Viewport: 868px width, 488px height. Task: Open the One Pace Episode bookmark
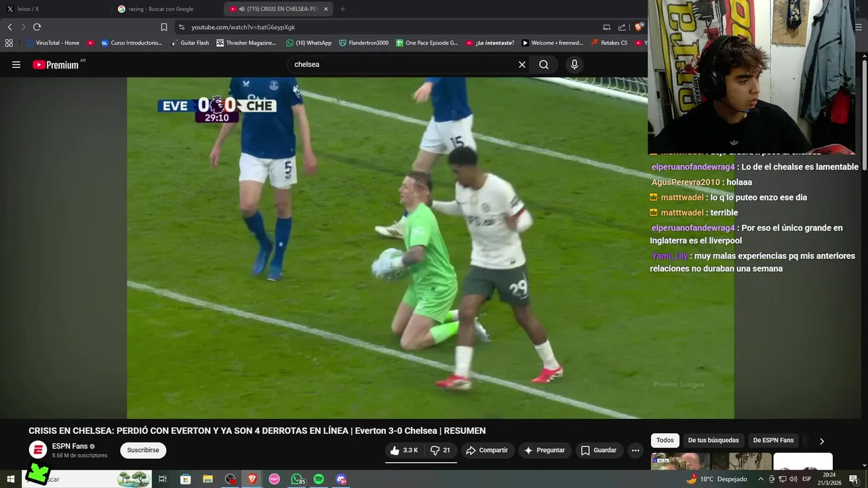pos(427,43)
